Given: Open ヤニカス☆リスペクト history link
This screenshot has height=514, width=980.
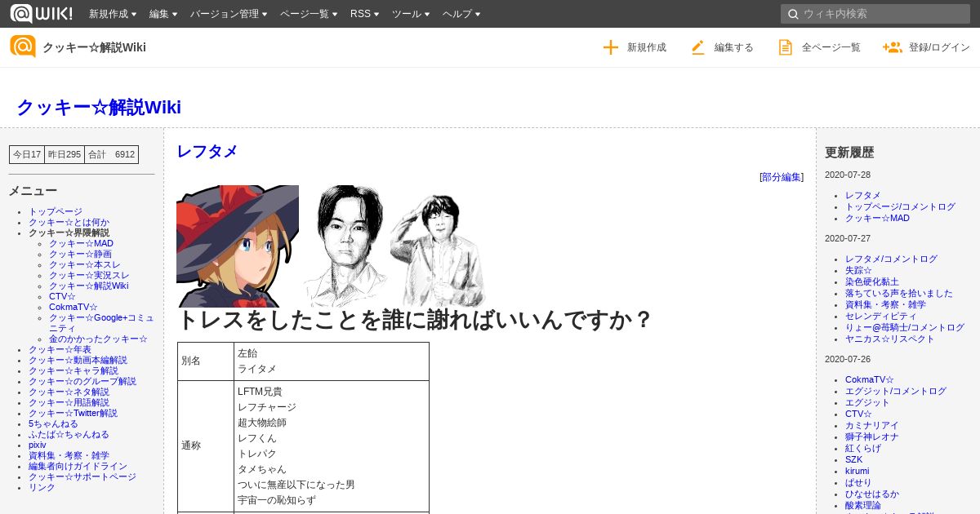Looking at the screenshot, I should point(890,339).
